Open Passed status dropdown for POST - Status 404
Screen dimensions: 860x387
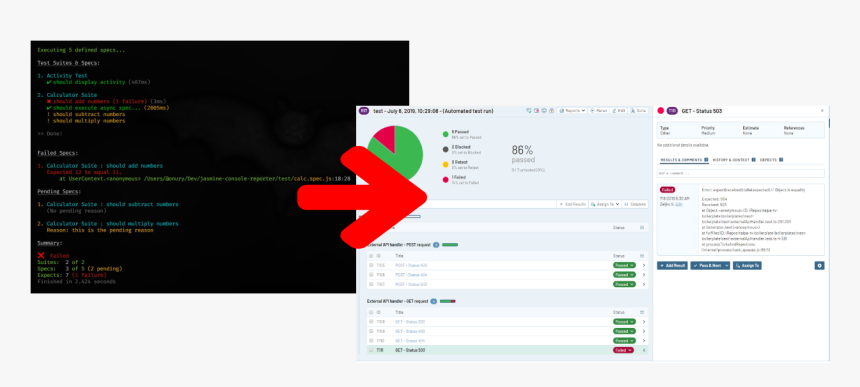[624, 275]
